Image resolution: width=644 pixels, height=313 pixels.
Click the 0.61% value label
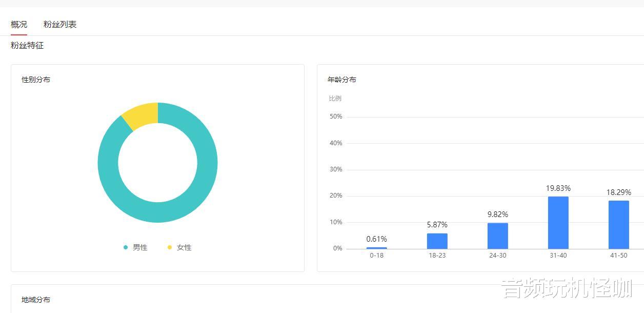coord(376,239)
